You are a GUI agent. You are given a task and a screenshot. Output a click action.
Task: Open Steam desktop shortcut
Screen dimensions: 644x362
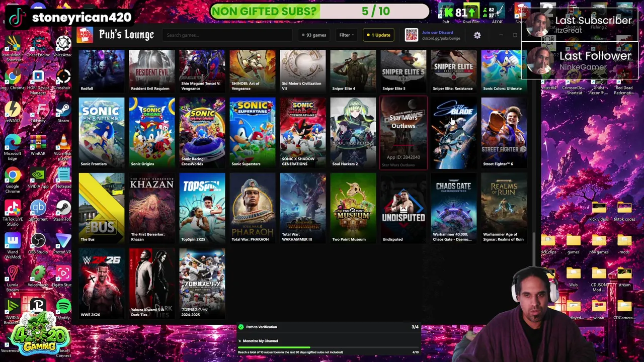coord(63,112)
